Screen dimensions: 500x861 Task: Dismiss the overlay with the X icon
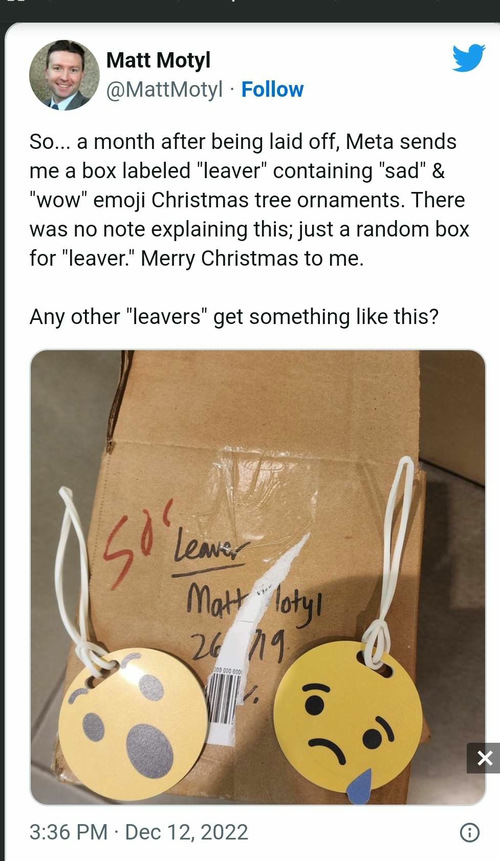tap(484, 758)
